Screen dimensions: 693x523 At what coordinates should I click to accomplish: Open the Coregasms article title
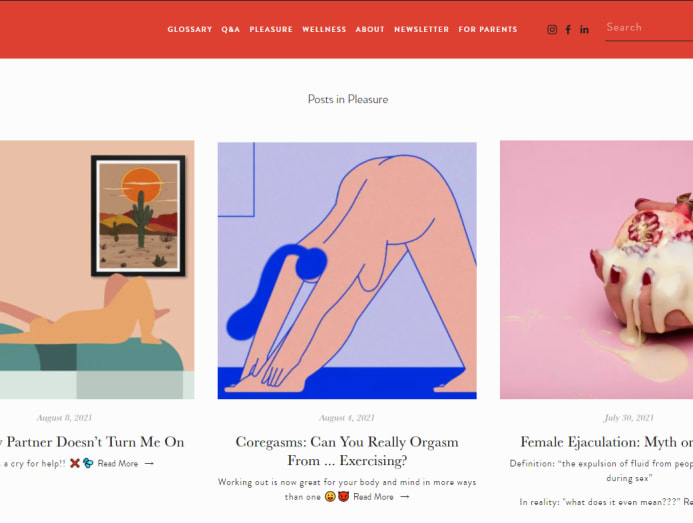347,451
